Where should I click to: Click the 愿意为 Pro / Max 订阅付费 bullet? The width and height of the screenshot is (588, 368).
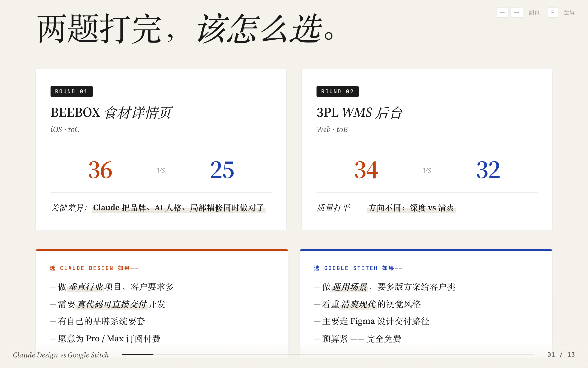click(x=105, y=339)
